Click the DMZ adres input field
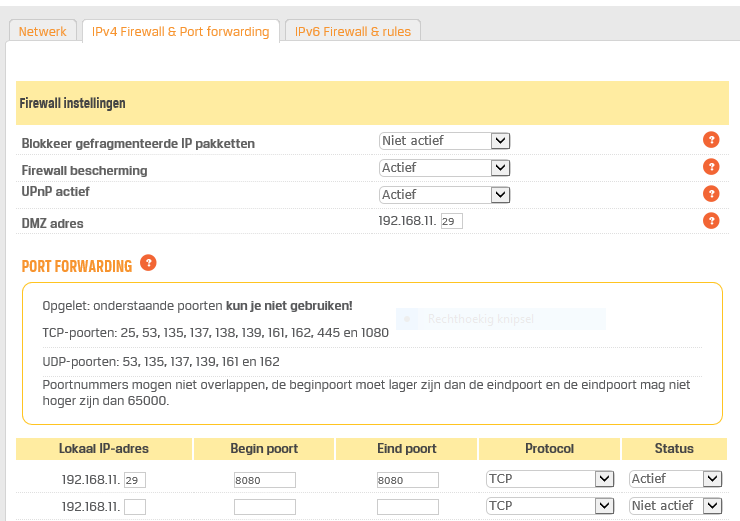 (451, 221)
